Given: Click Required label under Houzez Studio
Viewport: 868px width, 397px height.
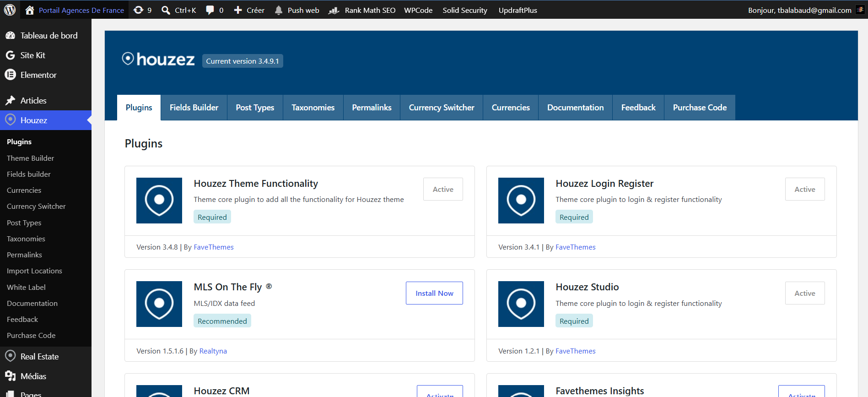Looking at the screenshot, I should (574, 321).
